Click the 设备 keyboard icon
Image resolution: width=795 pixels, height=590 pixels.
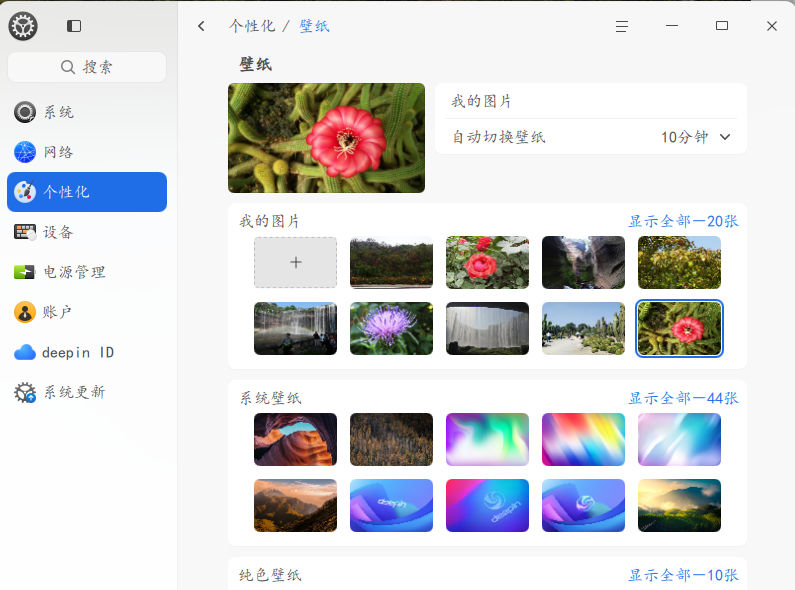25,232
